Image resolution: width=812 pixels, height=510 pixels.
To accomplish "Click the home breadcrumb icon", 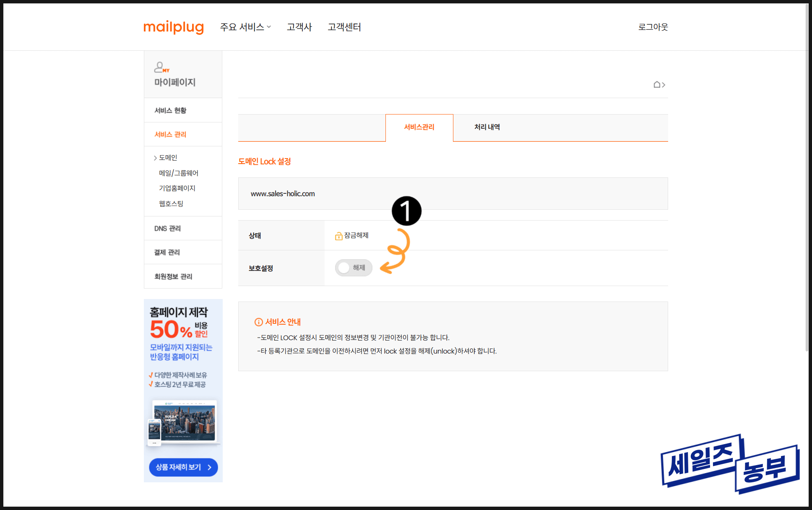I will point(657,85).
